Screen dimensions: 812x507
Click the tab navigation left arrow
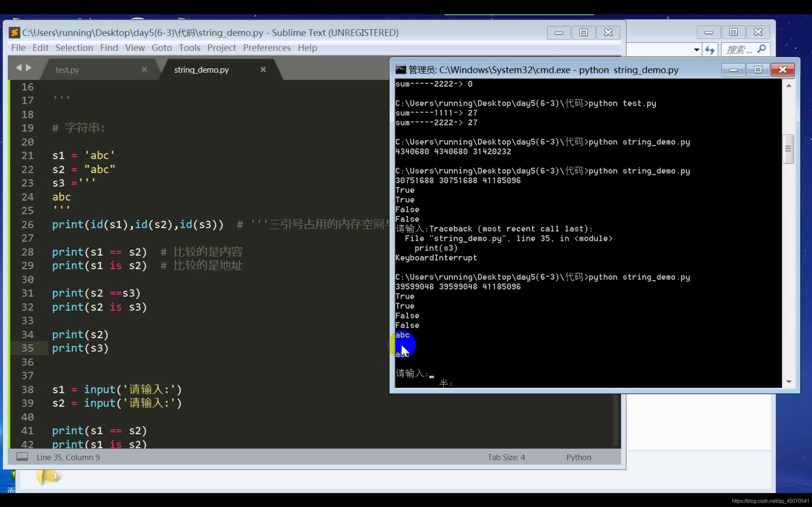18,68
